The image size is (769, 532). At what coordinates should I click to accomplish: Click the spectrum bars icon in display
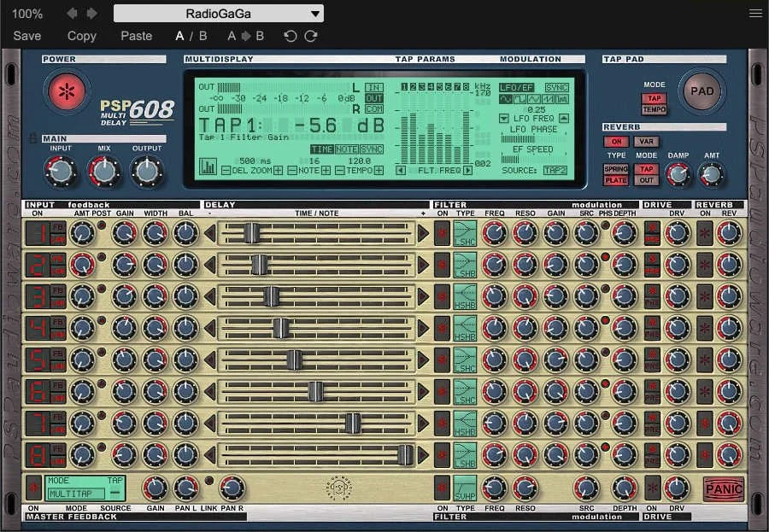[x=208, y=167]
